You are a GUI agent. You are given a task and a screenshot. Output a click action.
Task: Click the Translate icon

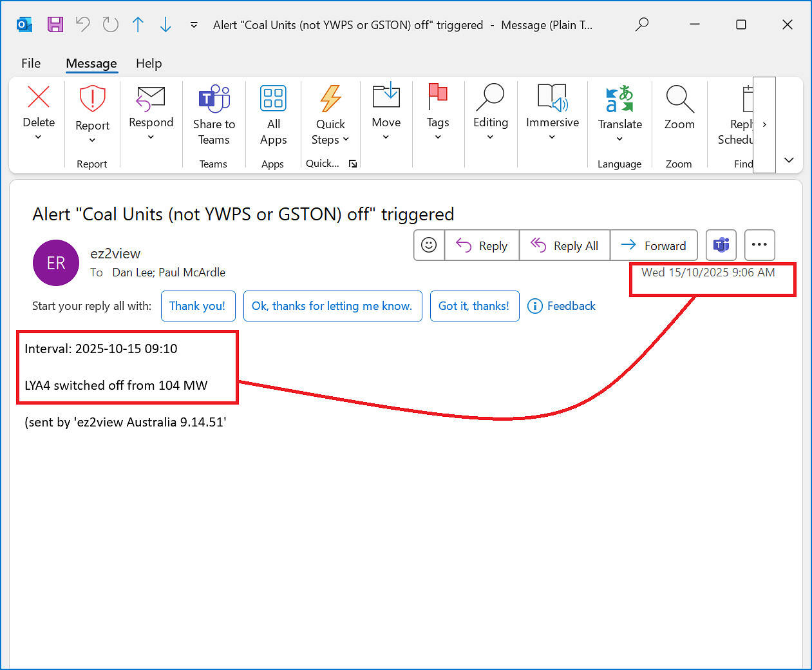pyautogui.click(x=619, y=99)
